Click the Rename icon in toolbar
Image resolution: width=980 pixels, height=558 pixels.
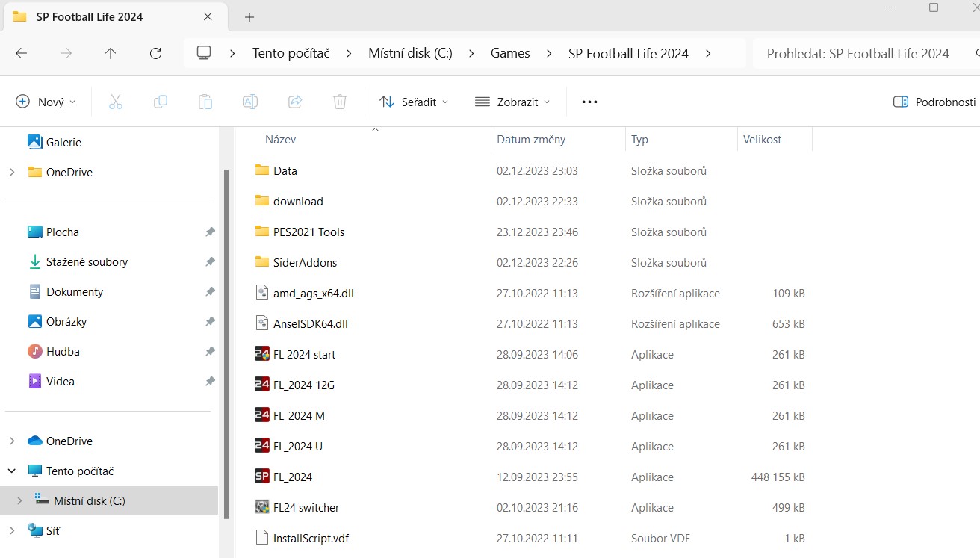250,102
